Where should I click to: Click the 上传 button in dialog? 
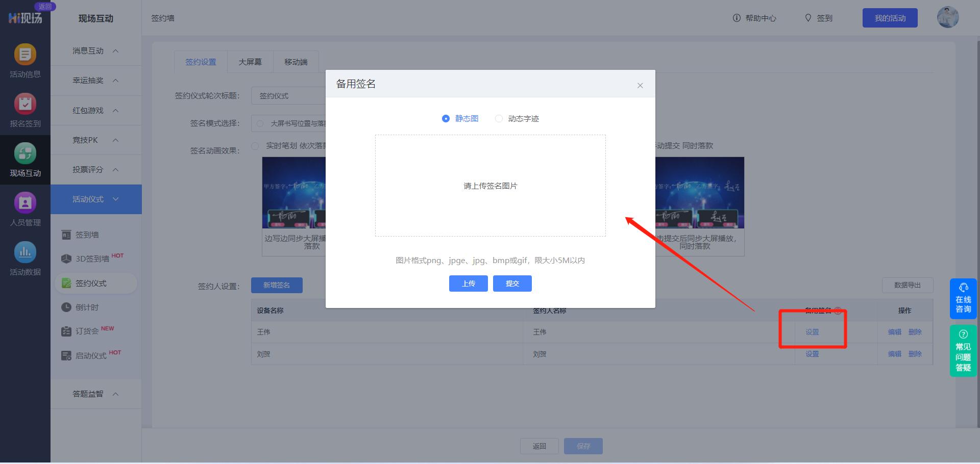point(468,283)
